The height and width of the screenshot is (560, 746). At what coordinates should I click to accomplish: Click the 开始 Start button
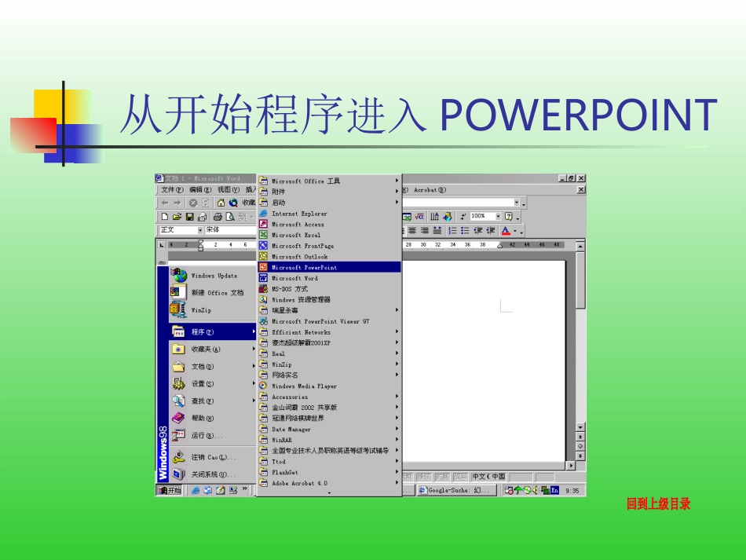(170, 490)
